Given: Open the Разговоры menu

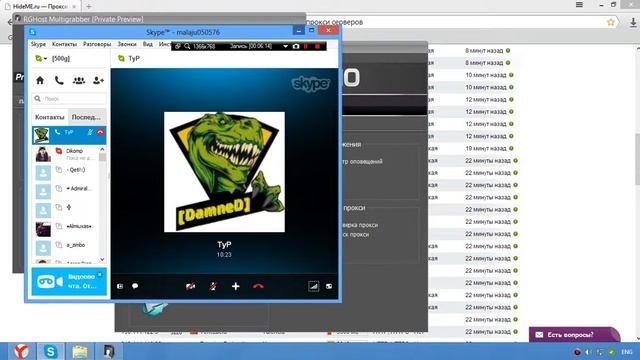Looking at the screenshot, I should [97, 44].
